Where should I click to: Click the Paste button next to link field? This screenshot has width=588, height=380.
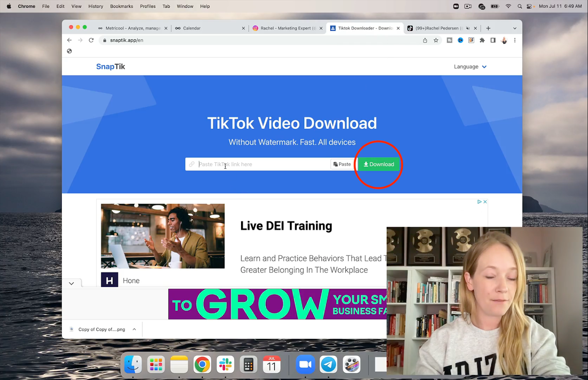342,164
